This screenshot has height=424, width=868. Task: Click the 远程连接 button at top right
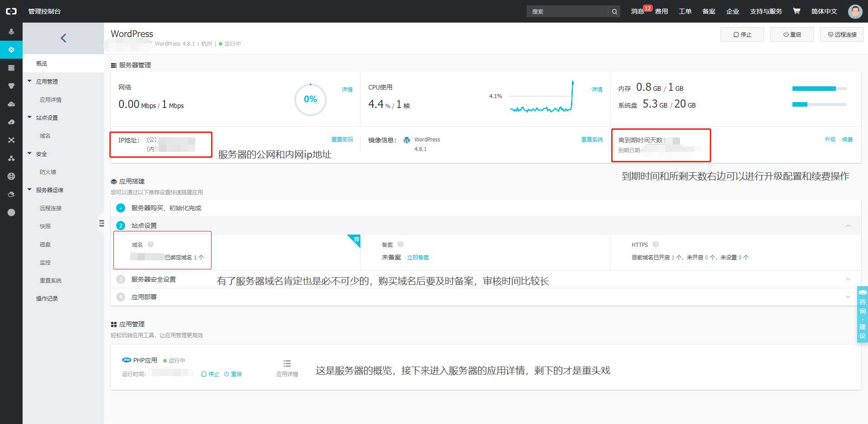(842, 34)
